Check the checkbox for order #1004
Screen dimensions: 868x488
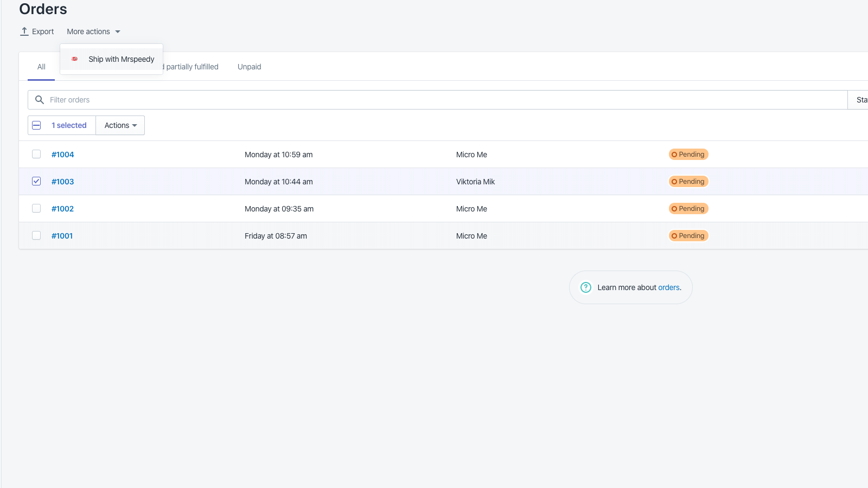(x=36, y=154)
